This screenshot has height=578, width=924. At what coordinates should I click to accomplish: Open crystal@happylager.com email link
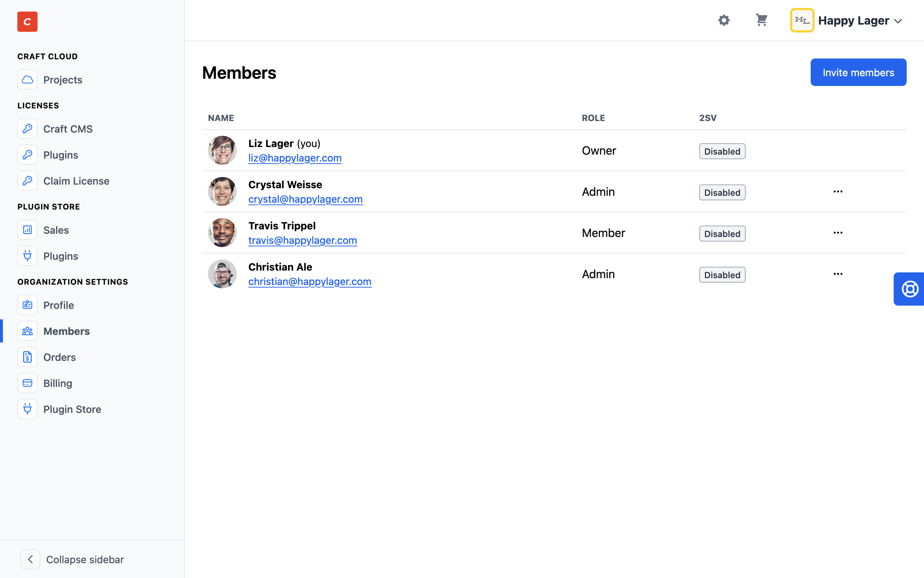click(305, 199)
